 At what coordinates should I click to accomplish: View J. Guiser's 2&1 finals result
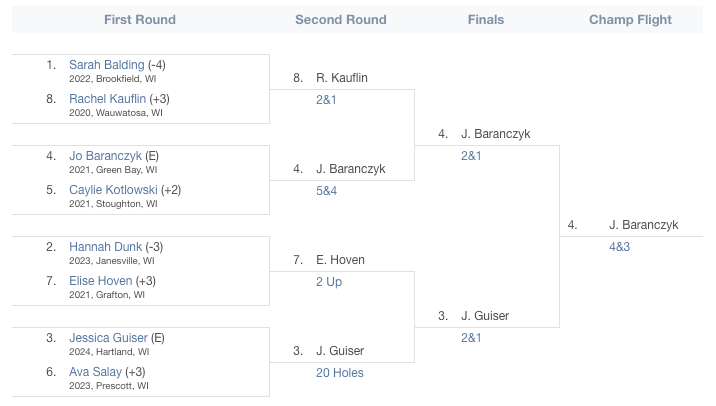coord(471,337)
